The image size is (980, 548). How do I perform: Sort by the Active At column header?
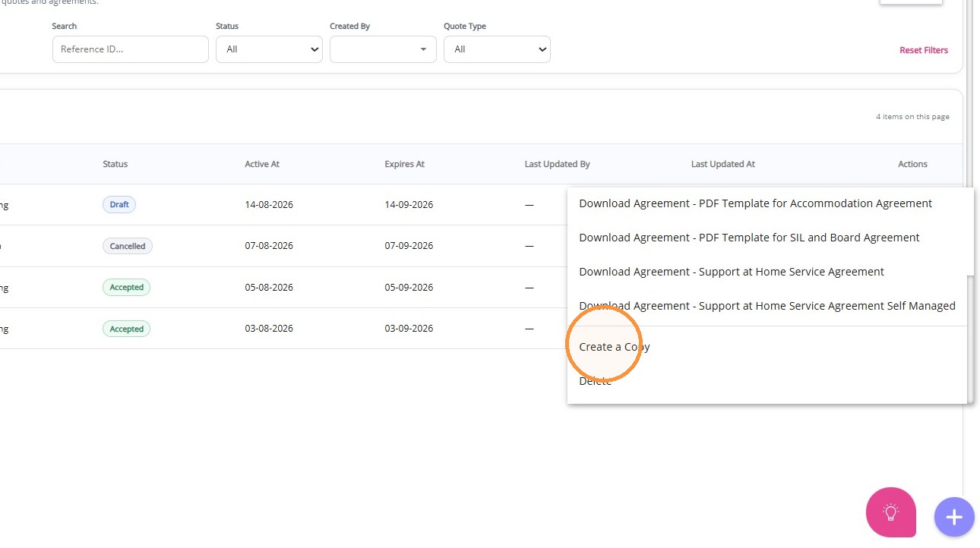click(x=262, y=164)
